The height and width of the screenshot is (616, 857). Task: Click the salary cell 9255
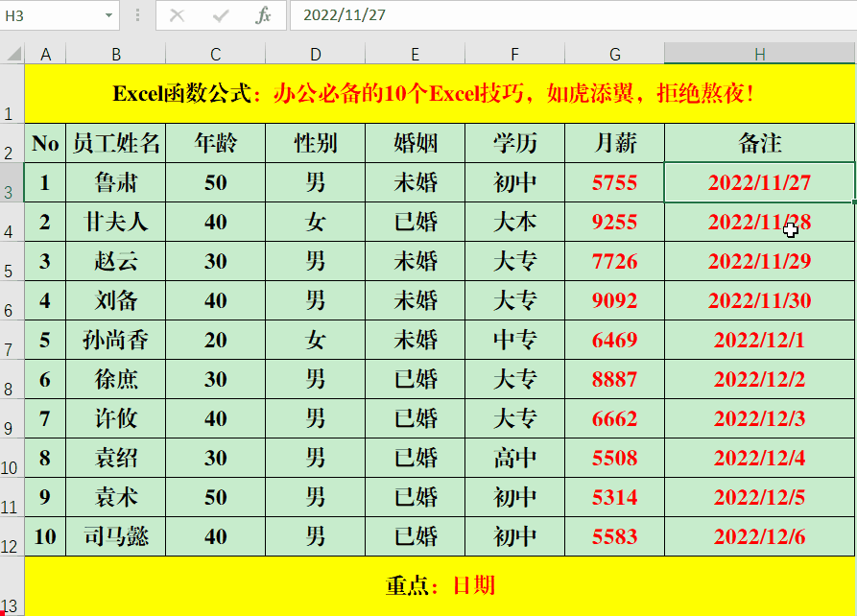coord(614,222)
